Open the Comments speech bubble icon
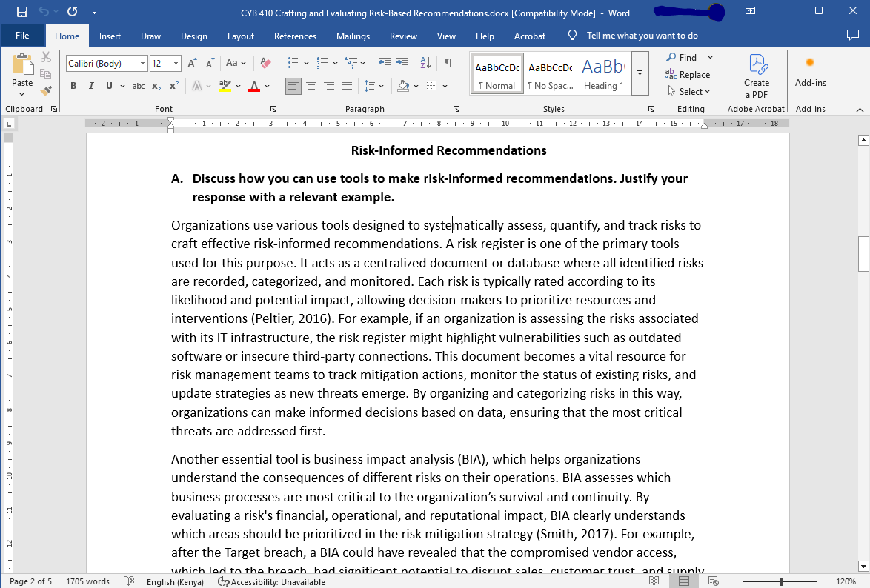This screenshot has width=870, height=588. click(x=853, y=36)
